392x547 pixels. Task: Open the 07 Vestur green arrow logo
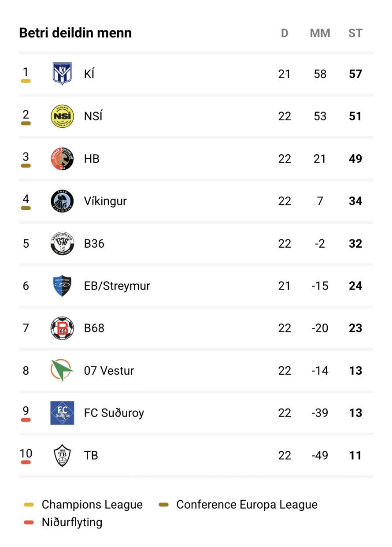[62, 370]
